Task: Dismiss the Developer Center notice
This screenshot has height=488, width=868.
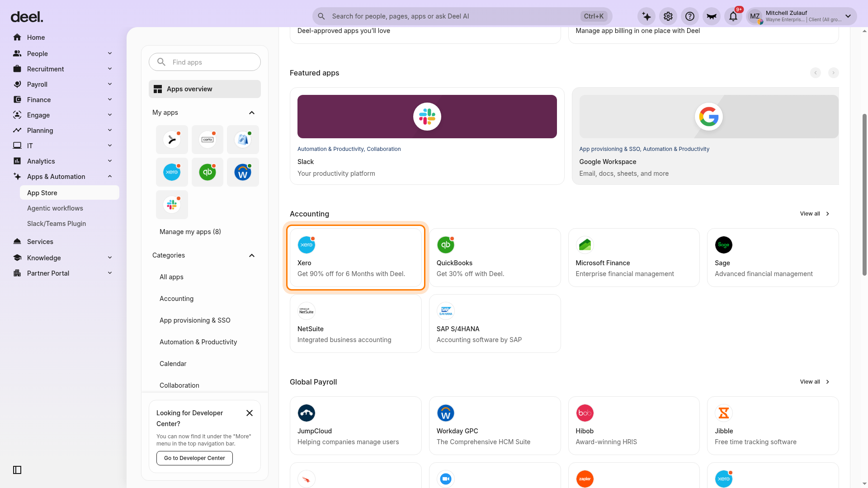Action: coord(250,413)
